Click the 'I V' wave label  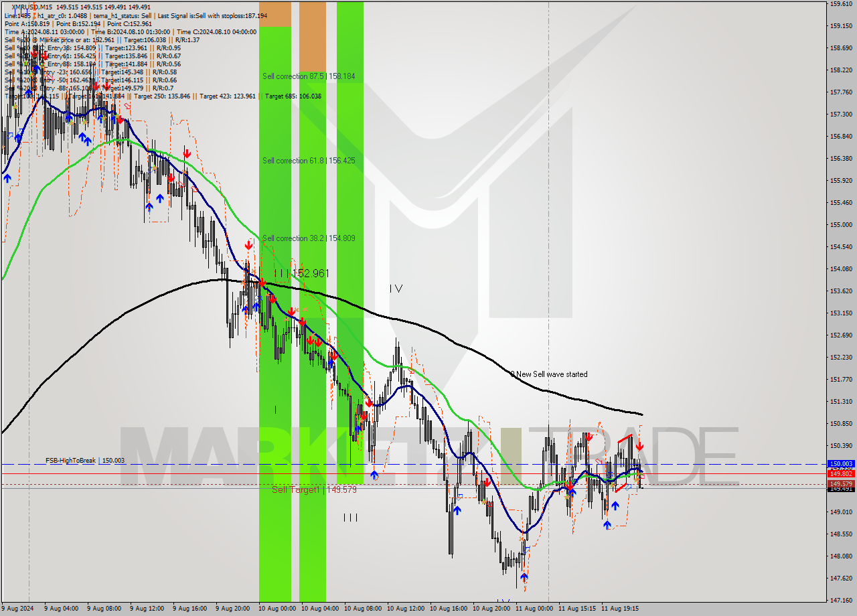tap(396, 289)
